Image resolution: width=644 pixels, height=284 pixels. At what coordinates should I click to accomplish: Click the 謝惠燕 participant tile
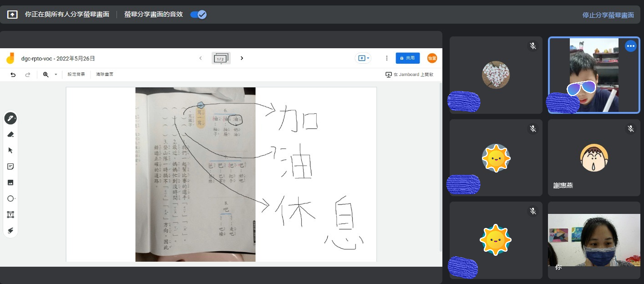(x=594, y=157)
